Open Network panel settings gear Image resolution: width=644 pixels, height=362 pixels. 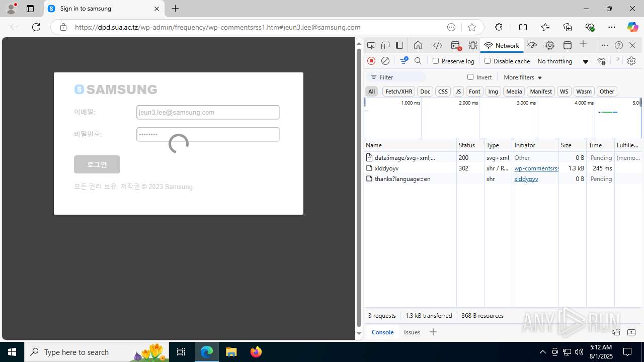click(631, 61)
